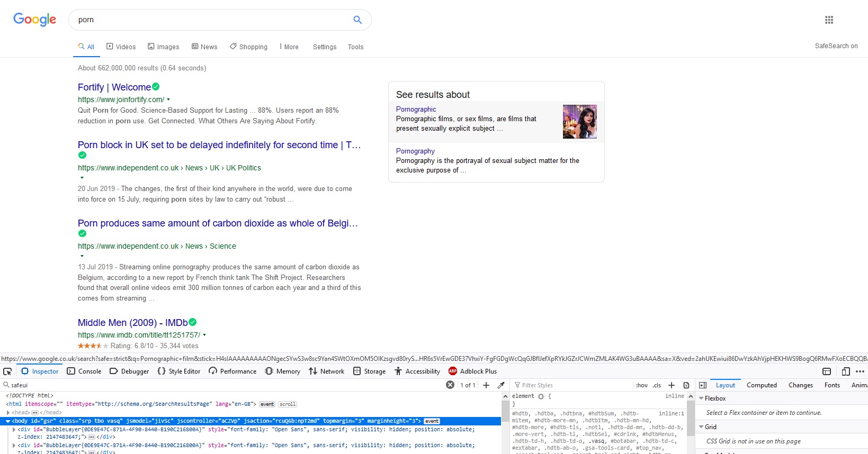
Task: Expand the second BubbleLayer div node
Action: point(14,446)
